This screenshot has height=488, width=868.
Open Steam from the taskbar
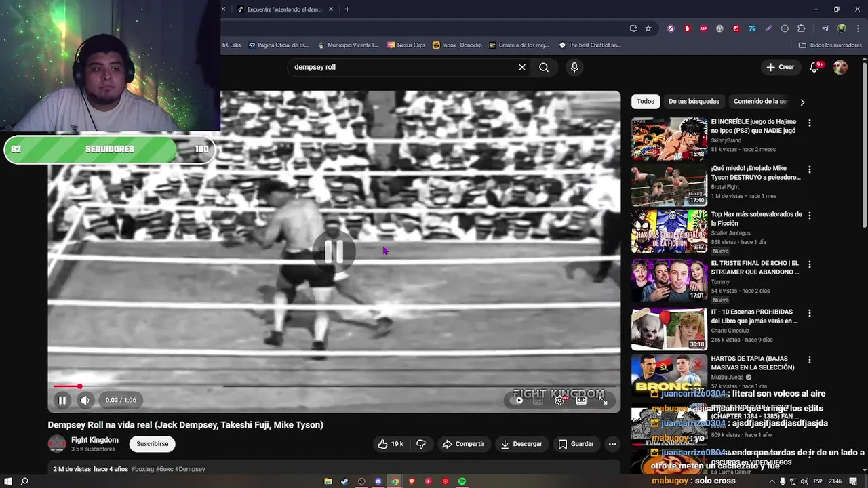pos(344,481)
